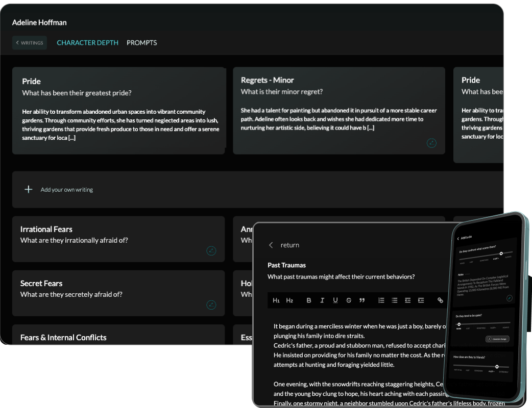Click the plus icon to add writing
This screenshot has width=532, height=408.
[x=29, y=189]
